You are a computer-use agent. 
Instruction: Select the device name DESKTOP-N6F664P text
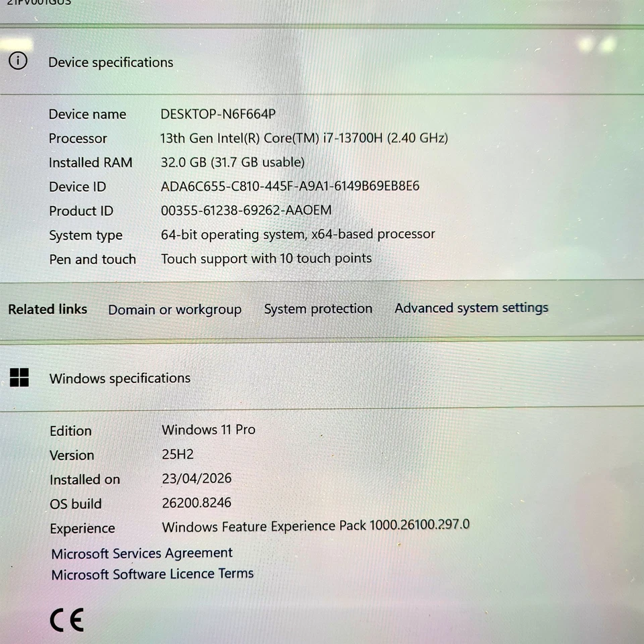[217, 114]
